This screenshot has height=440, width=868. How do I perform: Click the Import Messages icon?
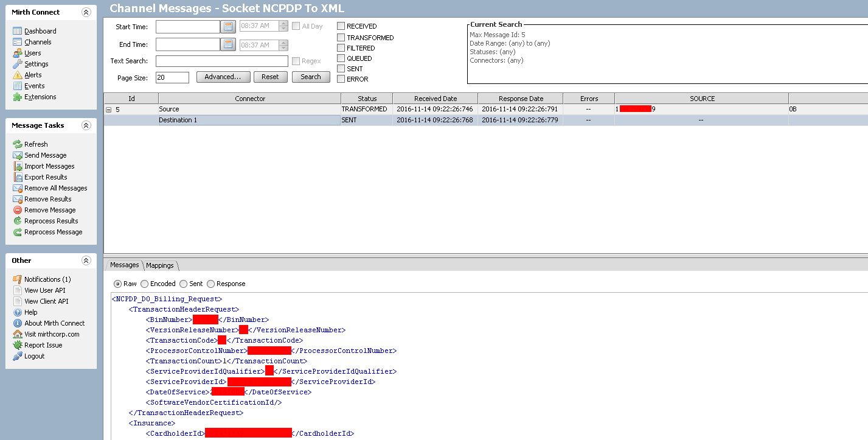(x=18, y=166)
